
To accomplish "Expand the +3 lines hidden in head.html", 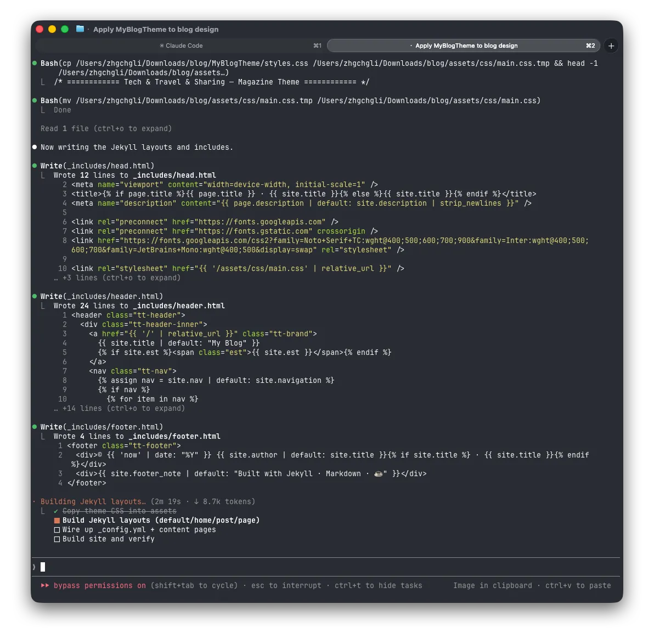I will (x=121, y=278).
